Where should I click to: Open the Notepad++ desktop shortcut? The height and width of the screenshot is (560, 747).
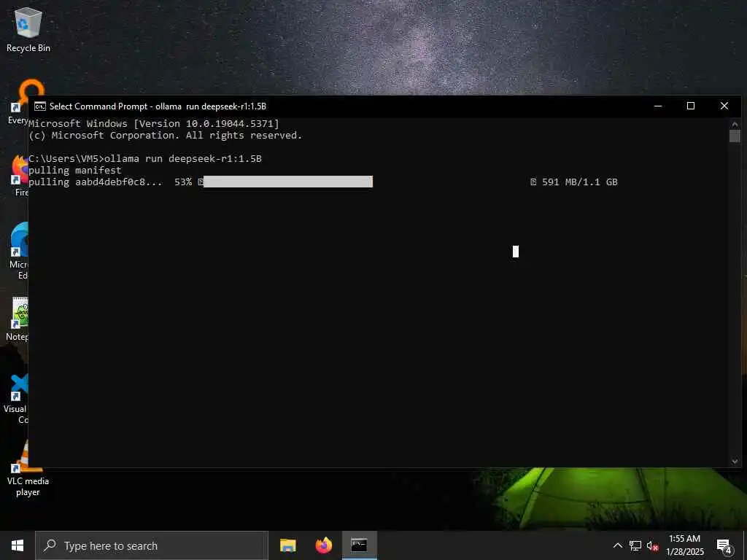coord(18,319)
